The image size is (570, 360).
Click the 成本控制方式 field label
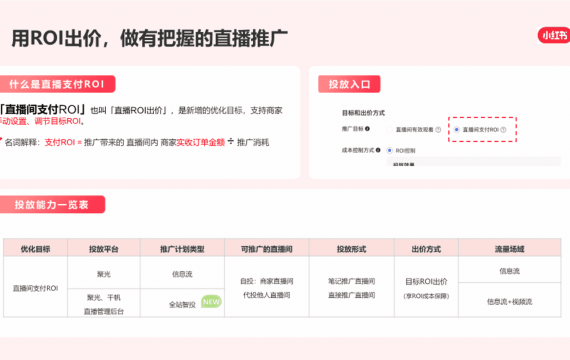[x=358, y=150]
